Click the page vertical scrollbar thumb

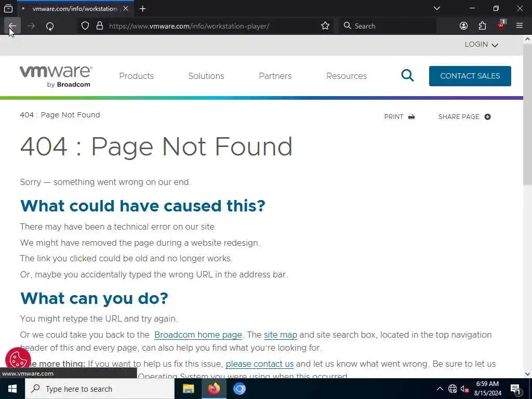[x=527, y=115]
